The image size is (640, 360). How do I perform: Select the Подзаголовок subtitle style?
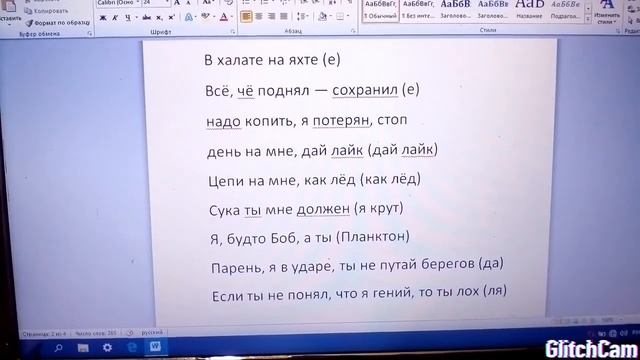[x=565, y=9]
